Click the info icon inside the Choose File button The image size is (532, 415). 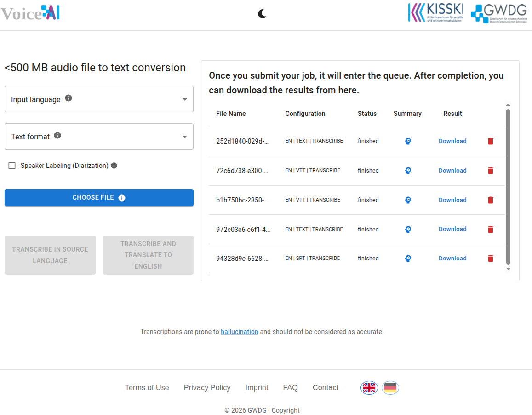tap(121, 197)
